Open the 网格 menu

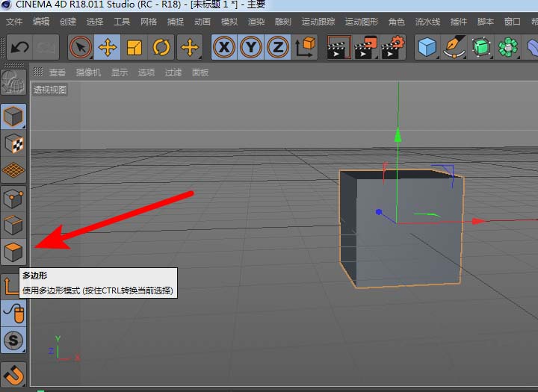coord(148,22)
